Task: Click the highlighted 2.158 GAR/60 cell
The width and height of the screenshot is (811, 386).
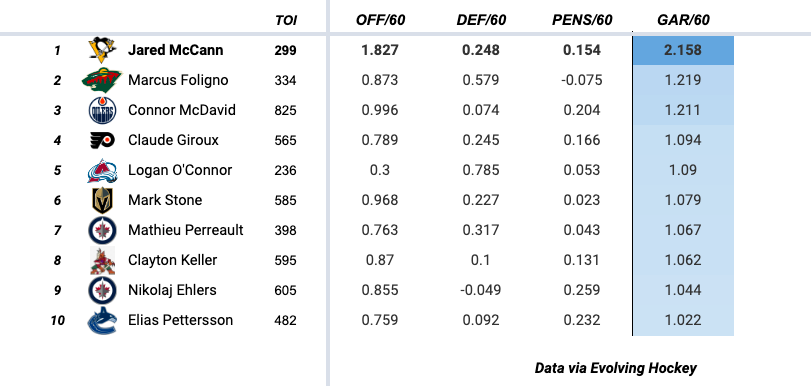Action: click(x=683, y=50)
